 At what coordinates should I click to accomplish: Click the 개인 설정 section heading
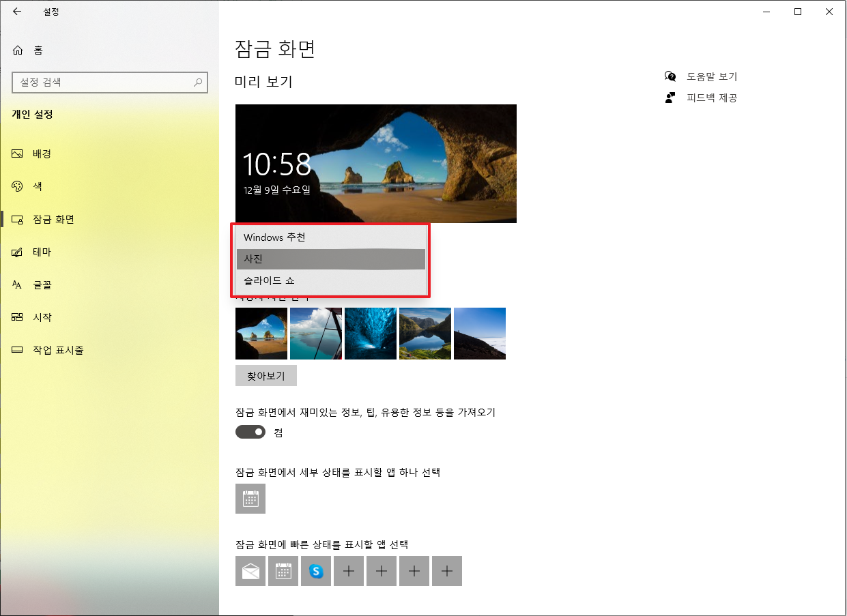pyautogui.click(x=32, y=114)
